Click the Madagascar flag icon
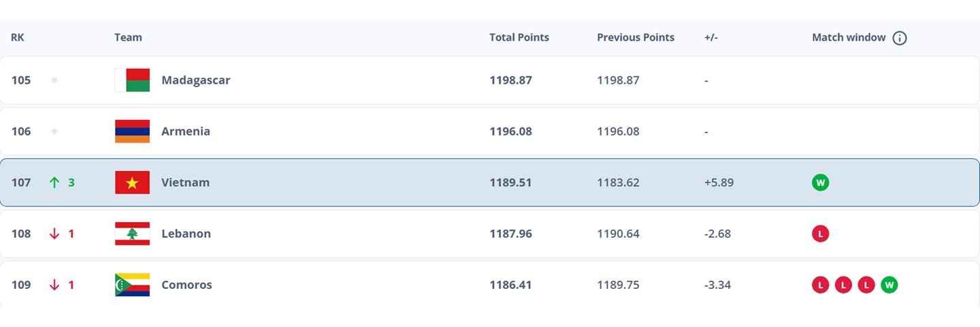 [132, 80]
